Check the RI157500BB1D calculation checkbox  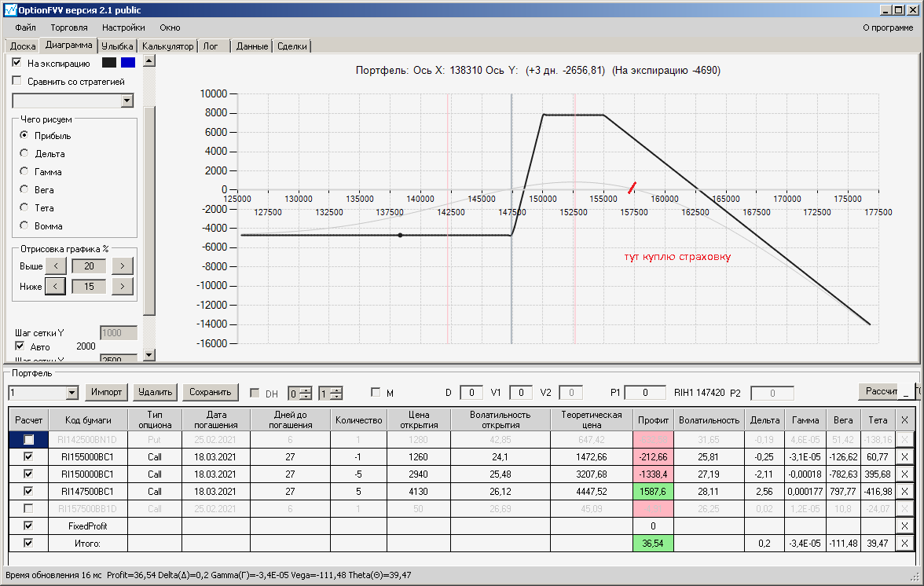(x=28, y=508)
